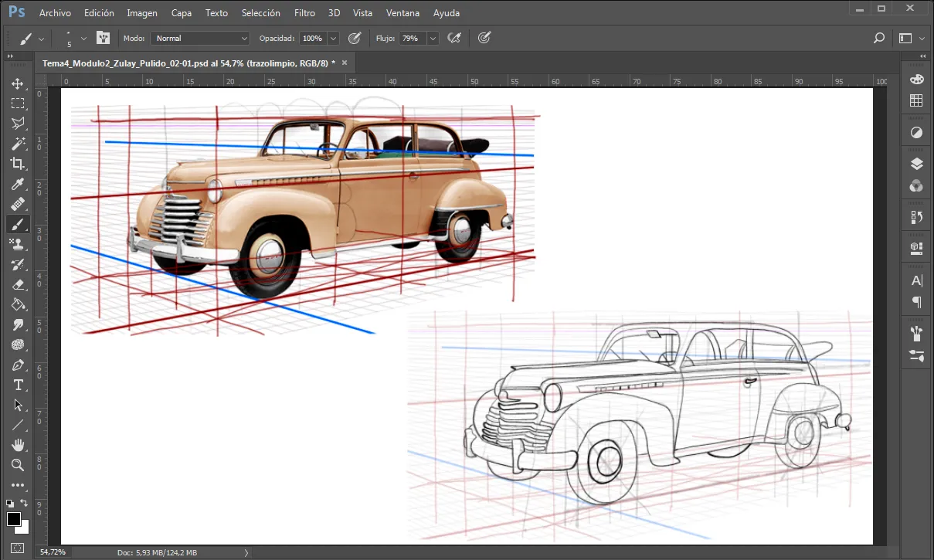
Task: Toggle pressure for opacity button
Action: click(x=355, y=38)
